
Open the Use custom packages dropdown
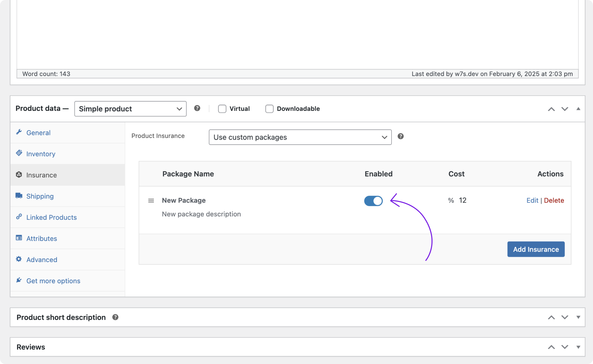click(x=299, y=137)
